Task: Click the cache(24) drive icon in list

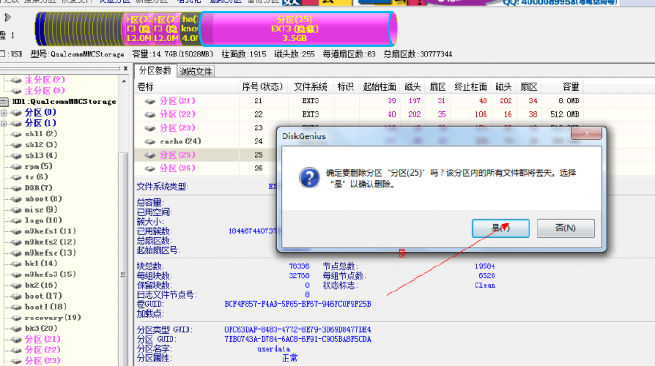Action: pyautogui.click(x=150, y=142)
